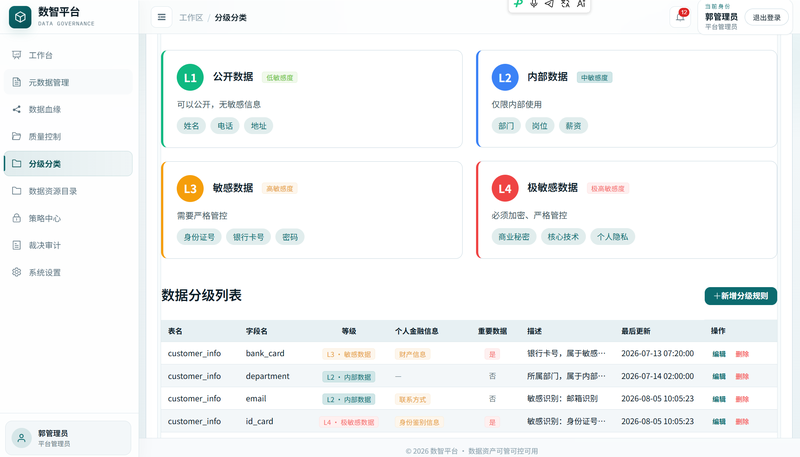The image size is (800, 457).
Task: Click the 2026-07-14 02:00:00 timestamp cell
Action: pyautogui.click(x=658, y=376)
